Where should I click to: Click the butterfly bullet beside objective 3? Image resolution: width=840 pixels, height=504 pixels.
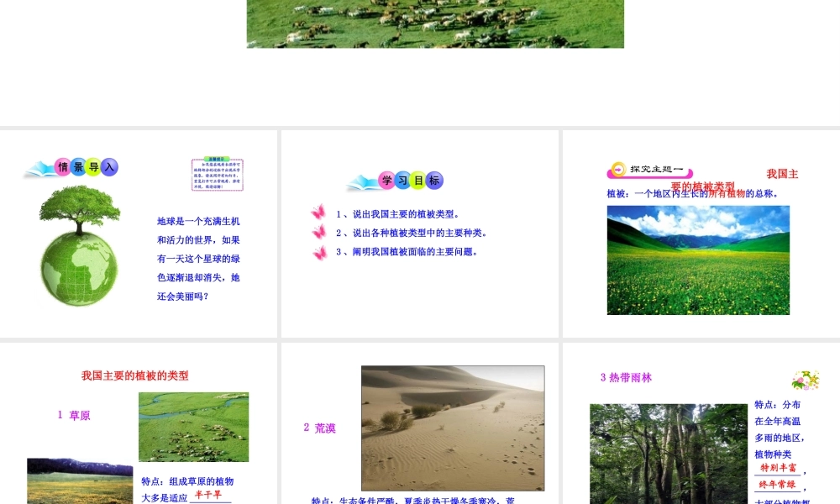click(x=320, y=252)
